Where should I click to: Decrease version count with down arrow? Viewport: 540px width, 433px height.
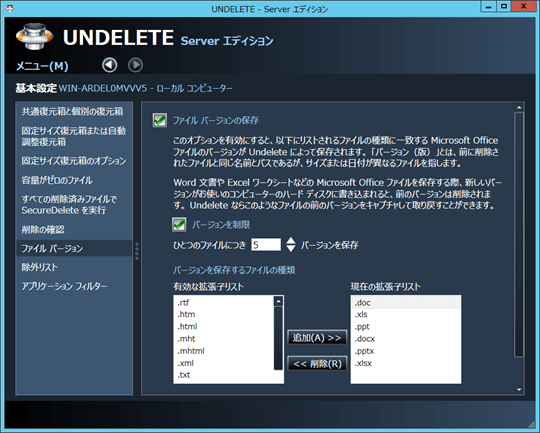click(x=291, y=249)
